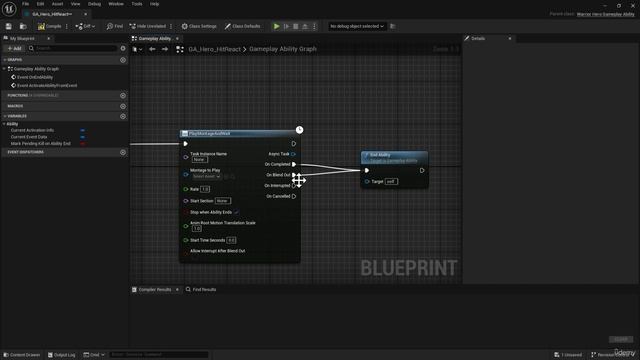
Task: Collapse the Ability variable category
Action: click(x=5, y=124)
